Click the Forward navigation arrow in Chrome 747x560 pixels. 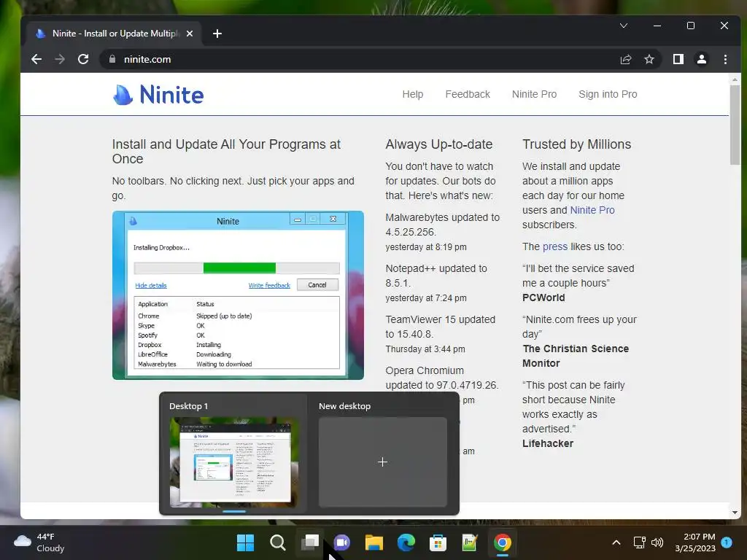[60, 59]
